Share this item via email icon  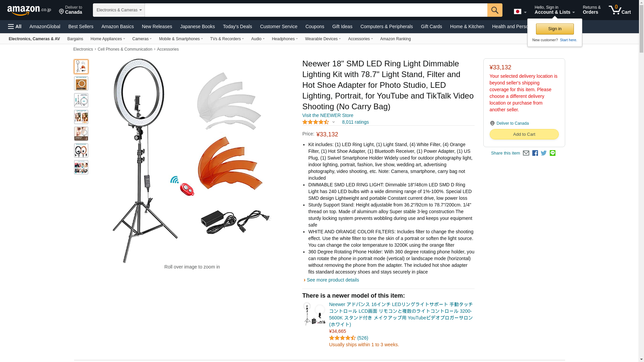point(526,153)
